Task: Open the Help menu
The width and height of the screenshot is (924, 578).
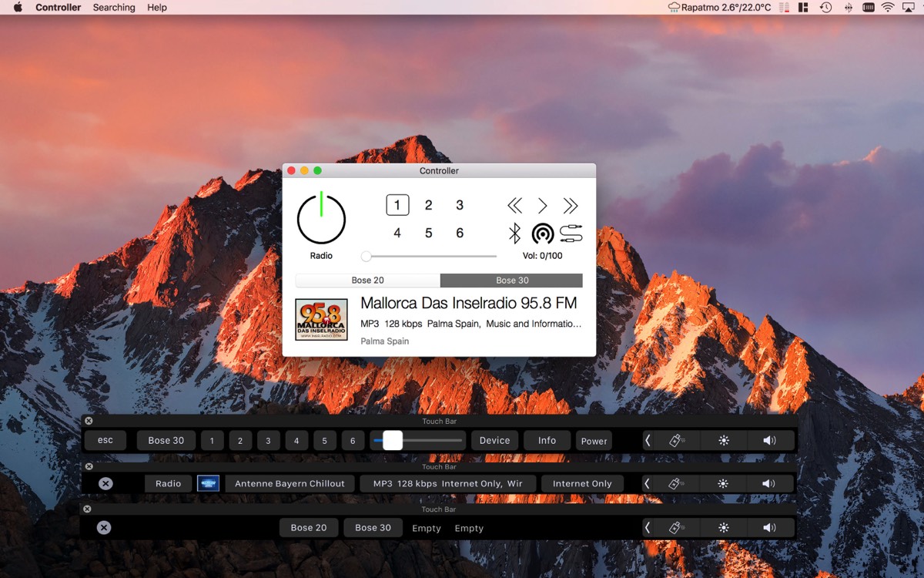Action: [157, 8]
